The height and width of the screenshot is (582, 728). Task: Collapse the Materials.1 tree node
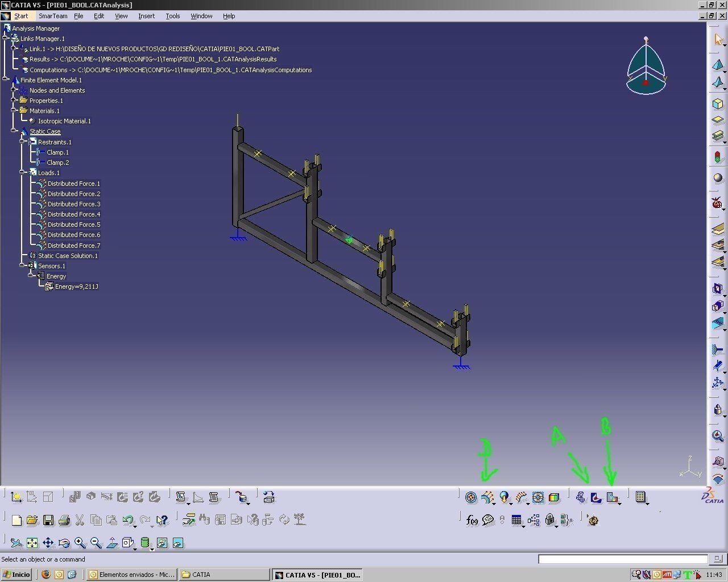click(14, 111)
